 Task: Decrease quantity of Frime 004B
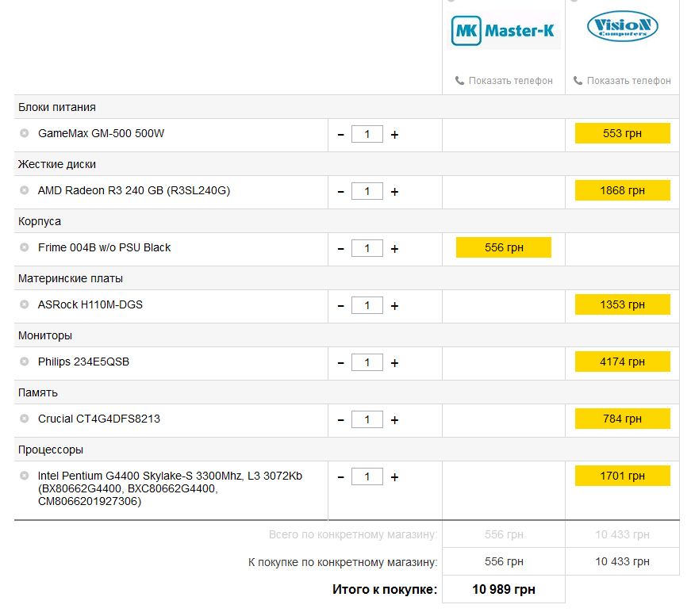click(340, 249)
